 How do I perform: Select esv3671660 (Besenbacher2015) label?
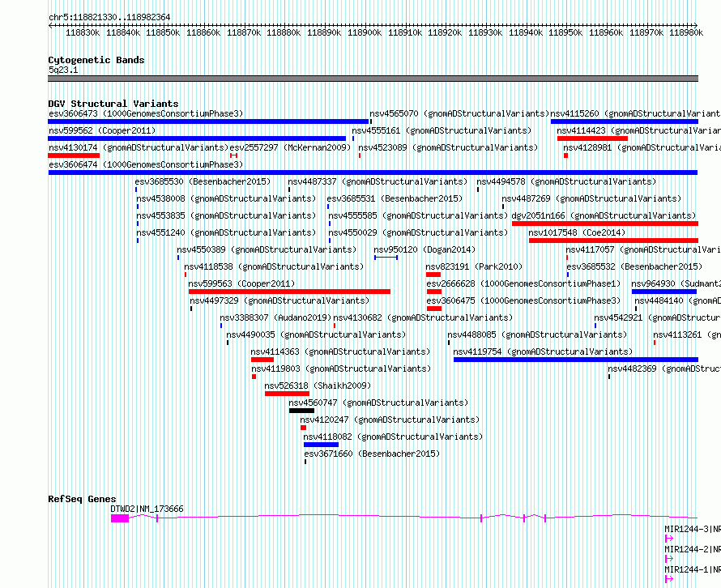click(372, 454)
